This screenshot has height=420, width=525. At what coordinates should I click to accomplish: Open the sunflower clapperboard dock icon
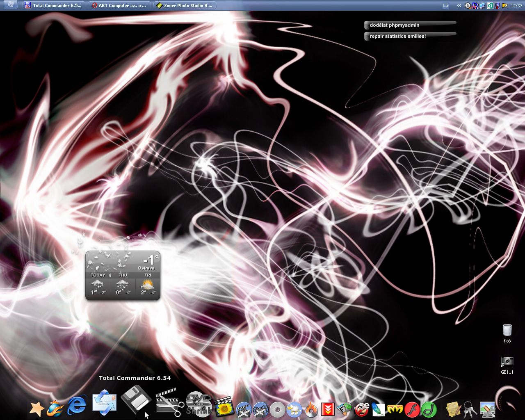tap(224, 406)
